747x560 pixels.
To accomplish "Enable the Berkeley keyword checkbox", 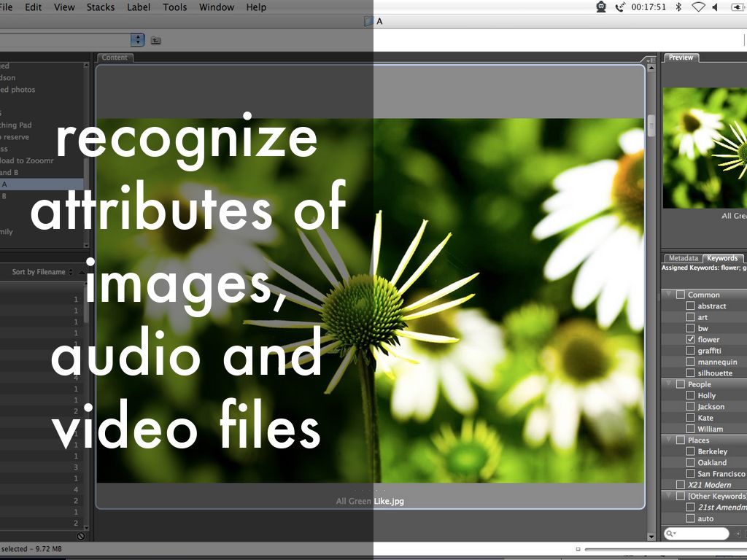I will coord(690,451).
